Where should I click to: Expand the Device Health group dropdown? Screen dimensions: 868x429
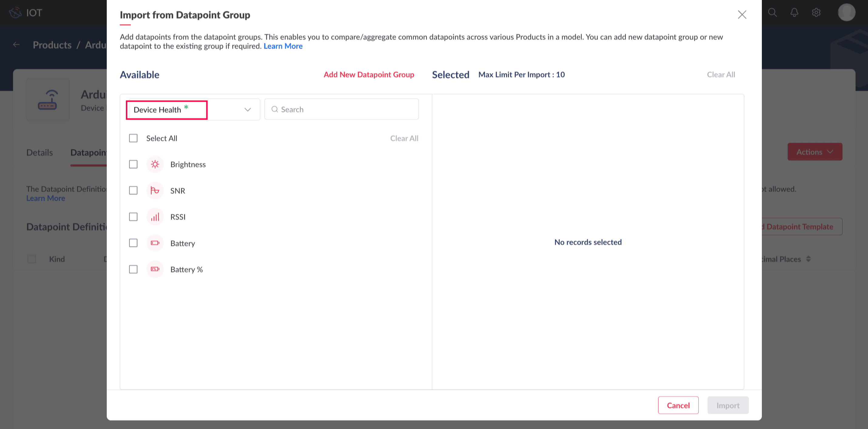[x=247, y=110]
